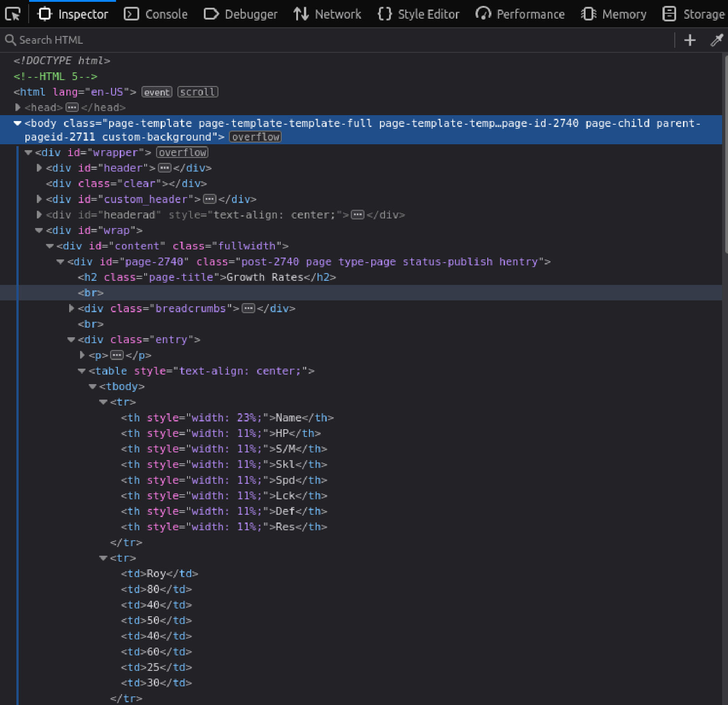
Task: Collapse the table element node
Action: tap(82, 371)
